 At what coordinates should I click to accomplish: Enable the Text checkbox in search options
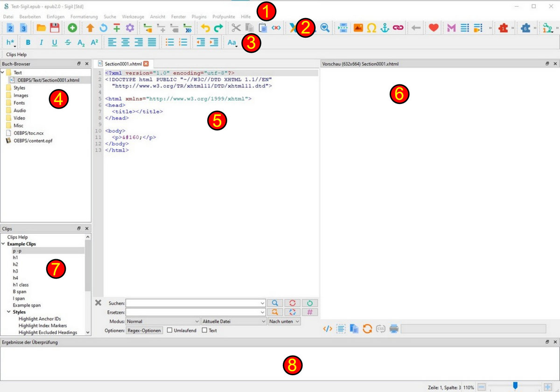click(x=204, y=330)
